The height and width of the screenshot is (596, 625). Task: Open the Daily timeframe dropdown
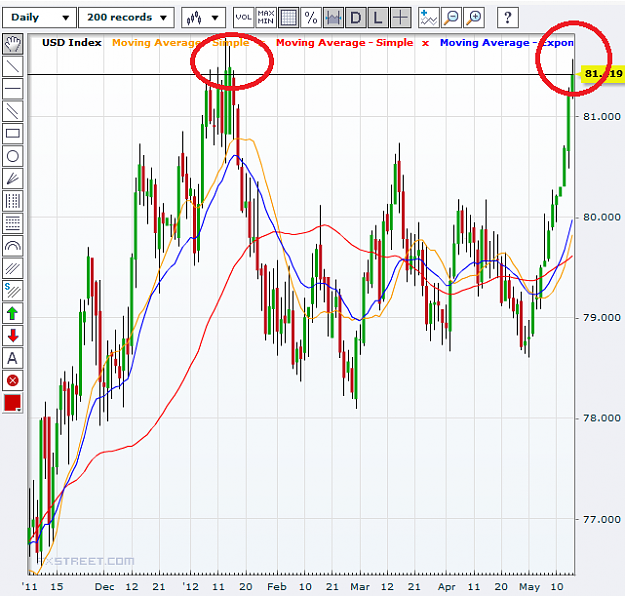pyautogui.click(x=39, y=18)
